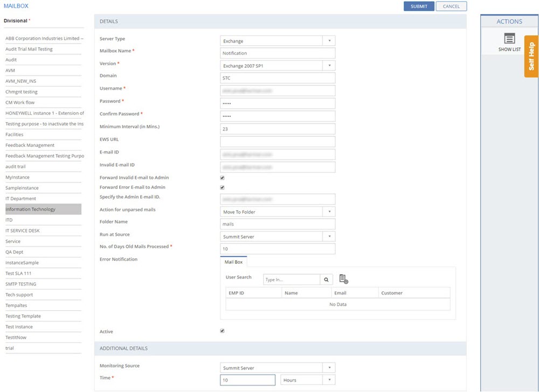The height and width of the screenshot is (392, 539).
Task: Open the Hours time unit dropdown
Action: tap(308, 380)
